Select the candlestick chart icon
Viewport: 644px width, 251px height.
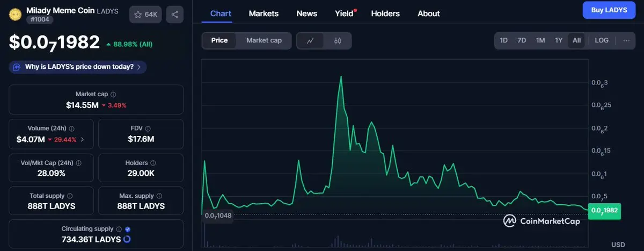tap(338, 41)
